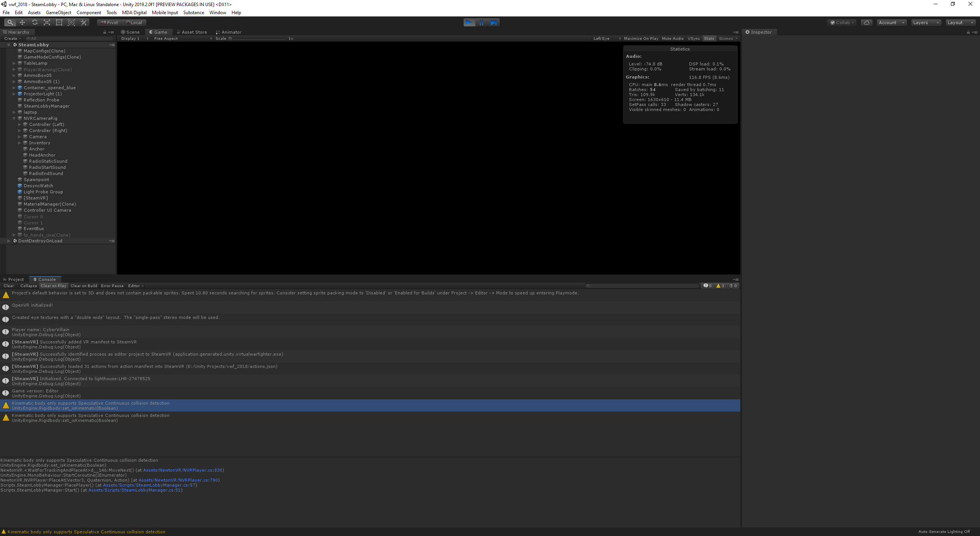The image size is (980, 536).
Task: Select the Scale tool
Action: [x=47, y=23]
